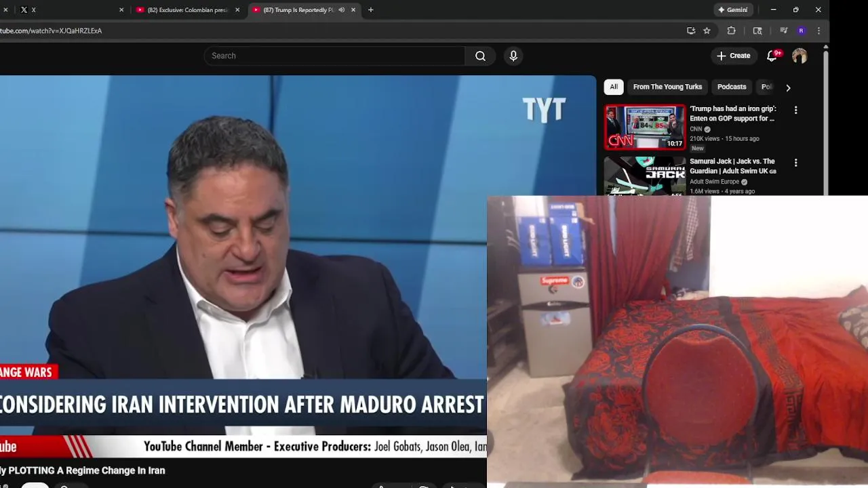Open new browser tab with plus
Screen dimensions: 868x488
point(370,10)
